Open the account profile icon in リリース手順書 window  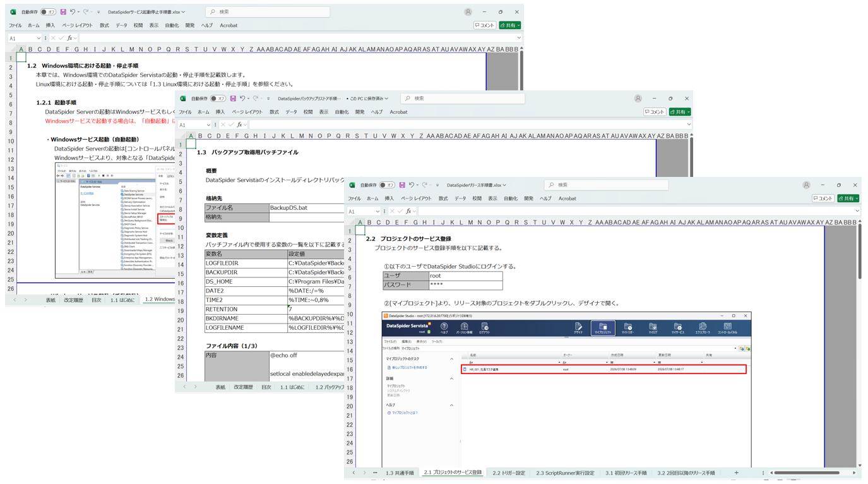[x=806, y=185]
